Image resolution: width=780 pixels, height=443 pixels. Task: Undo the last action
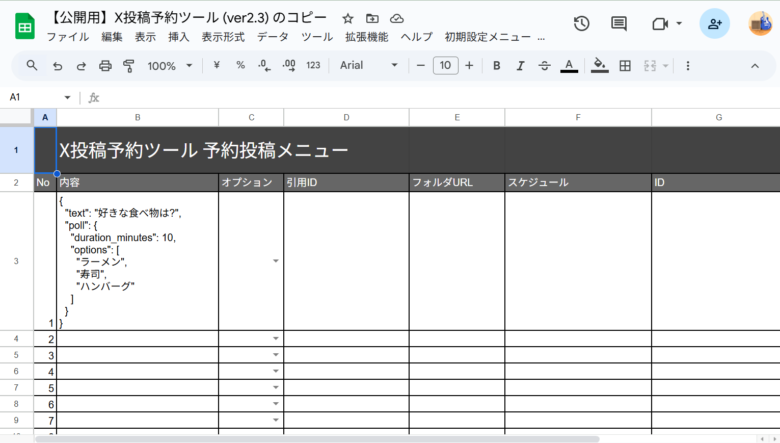pyautogui.click(x=58, y=66)
